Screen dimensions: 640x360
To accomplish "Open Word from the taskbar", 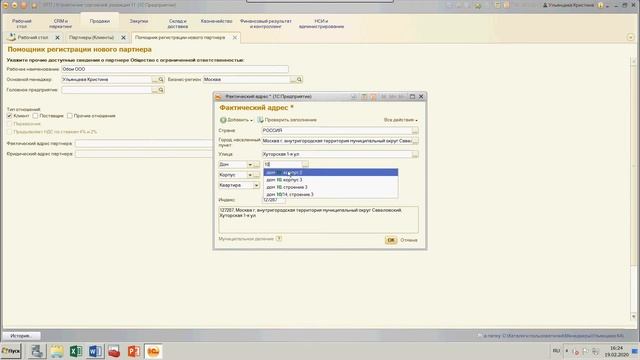I will (95, 351).
